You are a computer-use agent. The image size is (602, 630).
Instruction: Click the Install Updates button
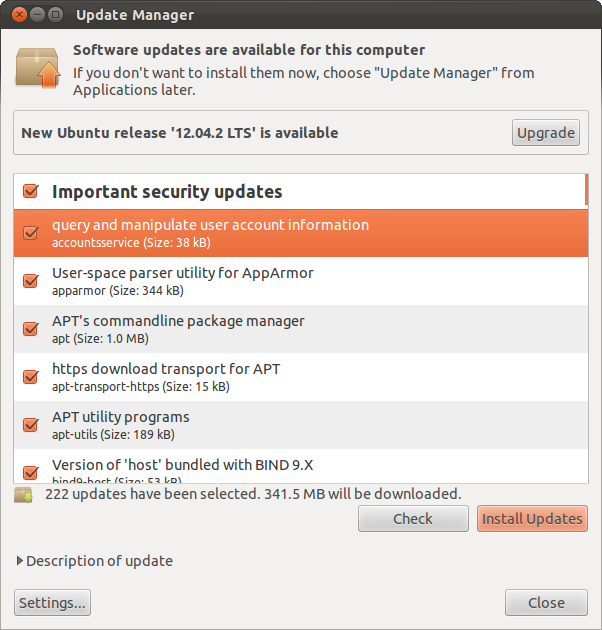(532, 519)
